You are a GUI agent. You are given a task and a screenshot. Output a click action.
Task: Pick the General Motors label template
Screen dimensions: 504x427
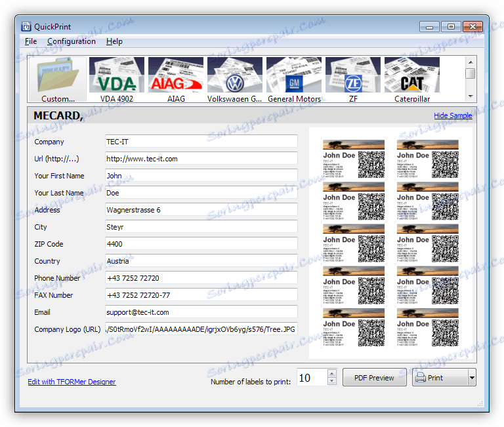[x=294, y=79]
